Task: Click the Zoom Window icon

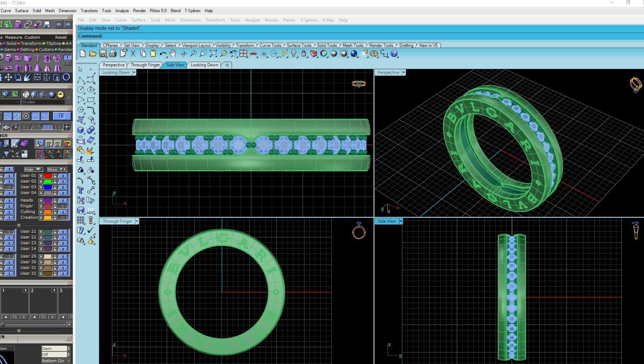Action: pos(203,54)
